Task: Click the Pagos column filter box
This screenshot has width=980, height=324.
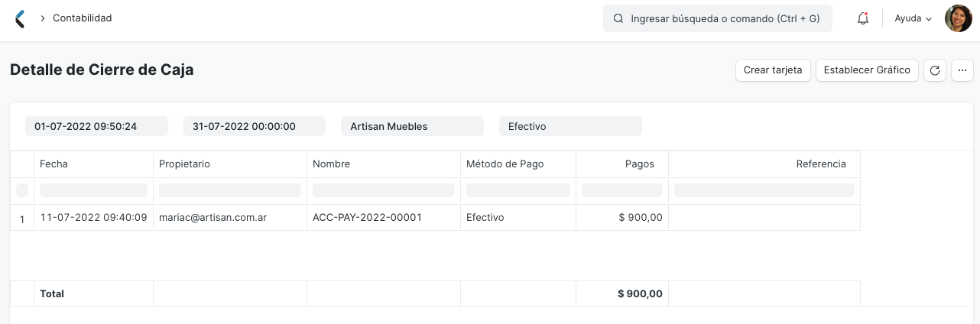Action: (x=622, y=190)
